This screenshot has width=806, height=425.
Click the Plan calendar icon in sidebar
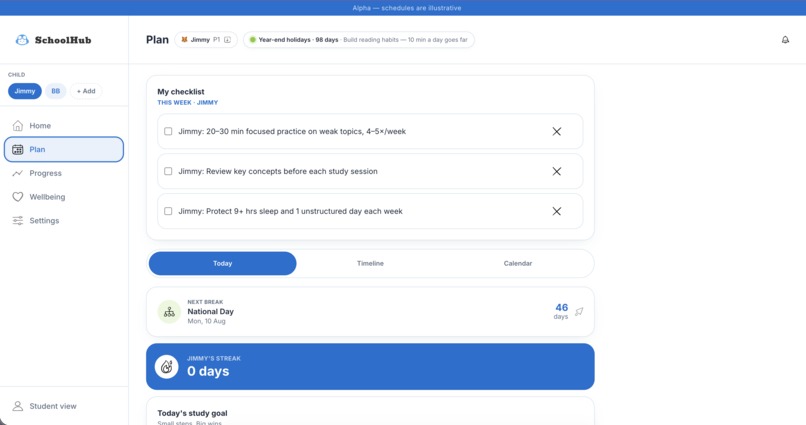(x=18, y=150)
